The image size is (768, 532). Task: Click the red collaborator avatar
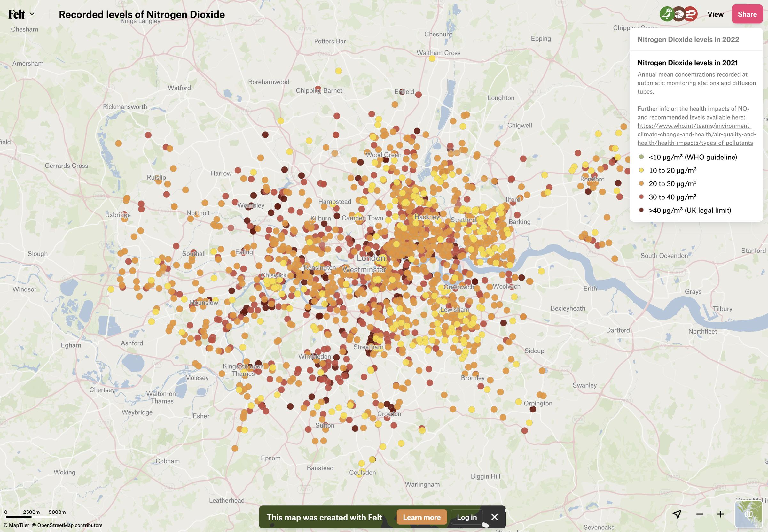click(x=691, y=14)
